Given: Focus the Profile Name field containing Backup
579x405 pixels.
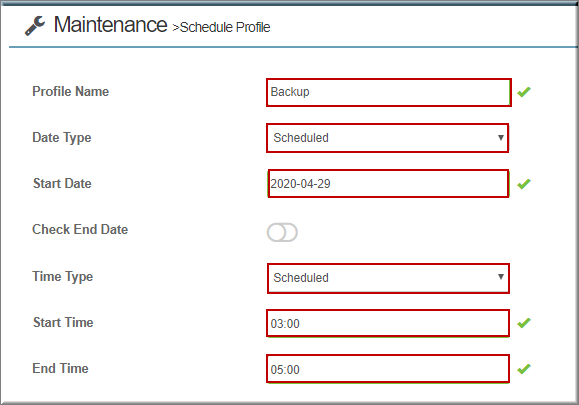Looking at the screenshot, I should point(389,92).
